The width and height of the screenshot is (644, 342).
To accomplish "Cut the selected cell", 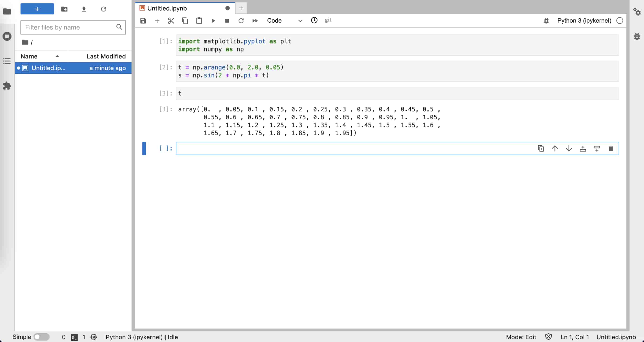I will [x=171, y=21].
